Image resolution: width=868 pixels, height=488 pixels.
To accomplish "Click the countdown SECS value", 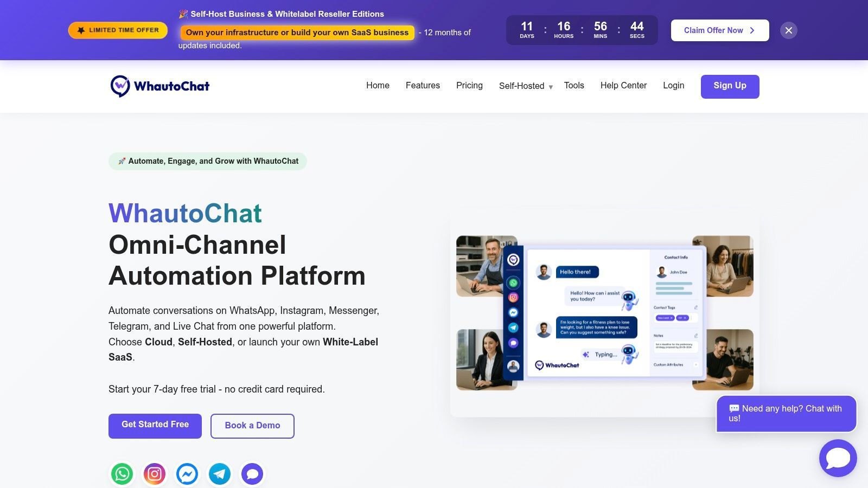I will (x=637, y=27).
